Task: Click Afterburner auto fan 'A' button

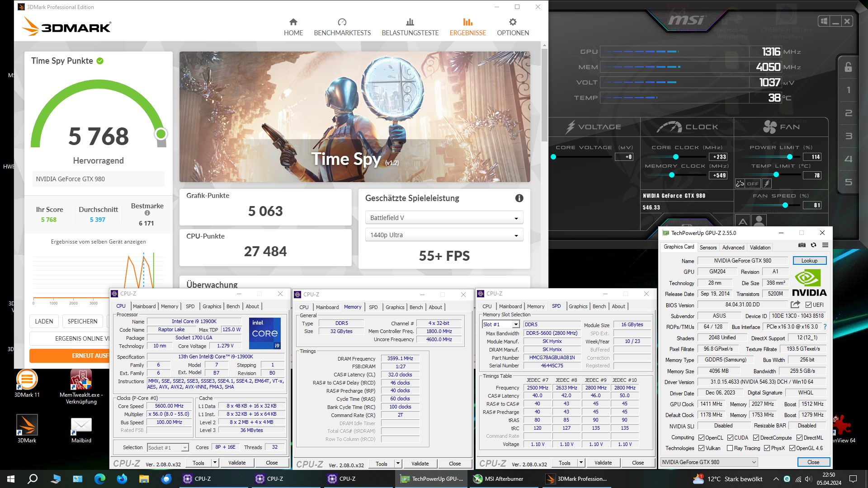Action: point(743,221)
